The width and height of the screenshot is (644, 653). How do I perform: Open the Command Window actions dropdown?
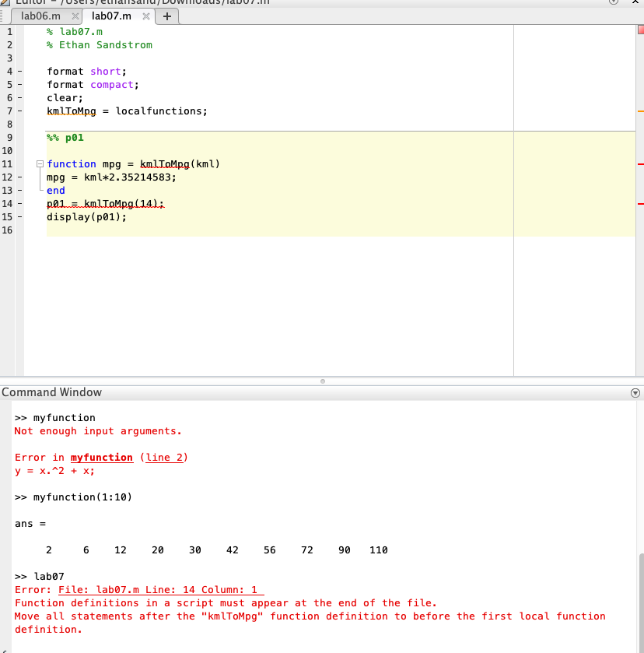637,392
